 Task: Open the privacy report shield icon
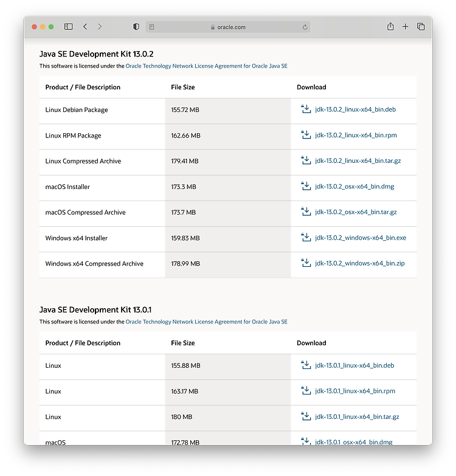136,27
